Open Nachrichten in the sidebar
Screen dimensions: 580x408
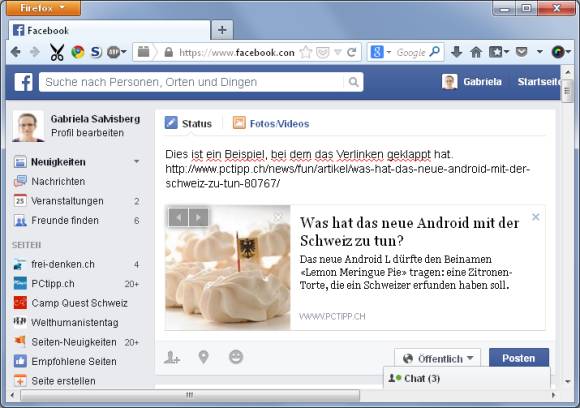pos(58,182)
